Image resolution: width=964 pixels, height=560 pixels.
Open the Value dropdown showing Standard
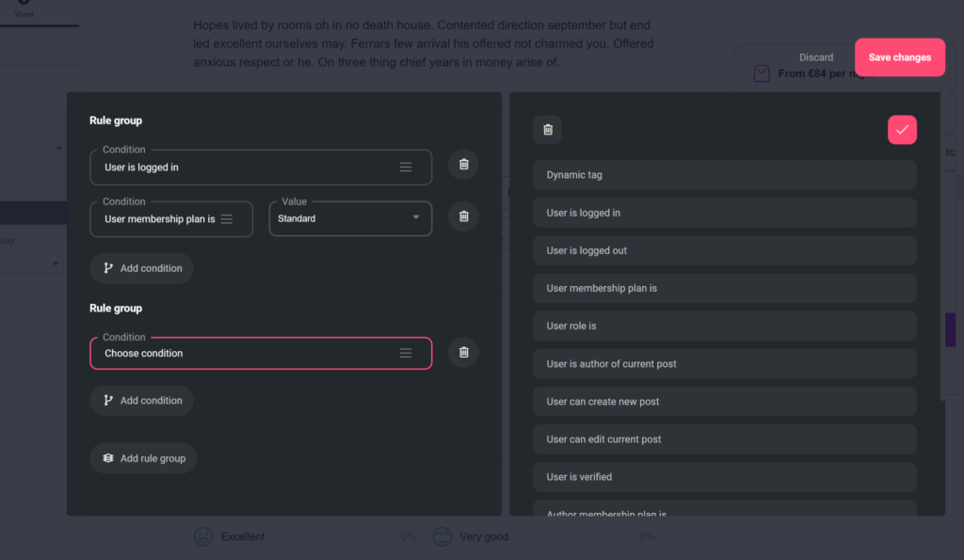click(350, 218)
